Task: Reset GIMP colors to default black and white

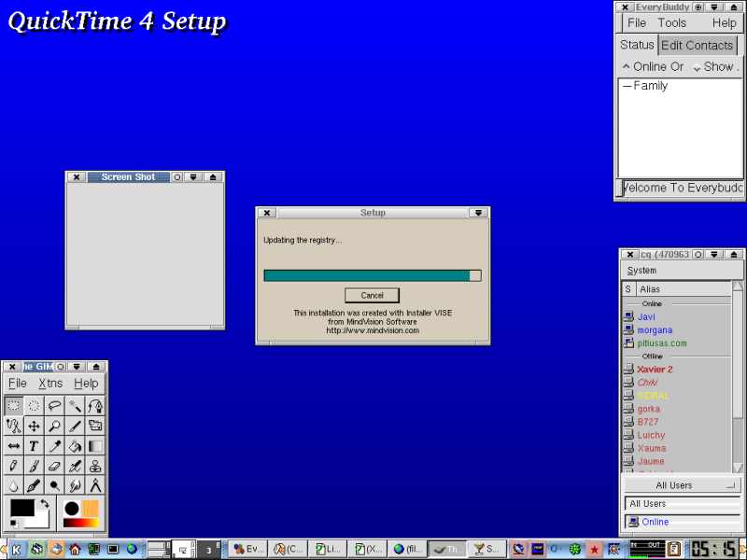Action: point(14,524)
